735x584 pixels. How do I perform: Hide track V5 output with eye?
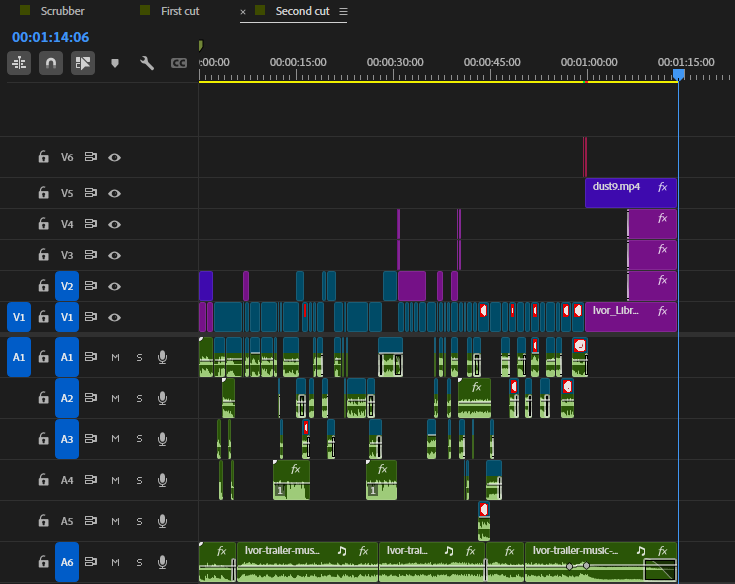click(x=114, y=193)
